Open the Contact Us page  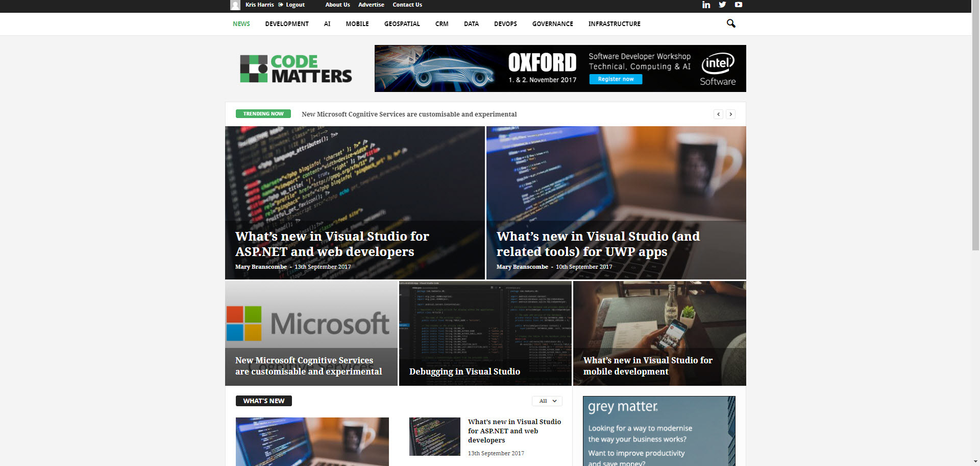[407, 5]
